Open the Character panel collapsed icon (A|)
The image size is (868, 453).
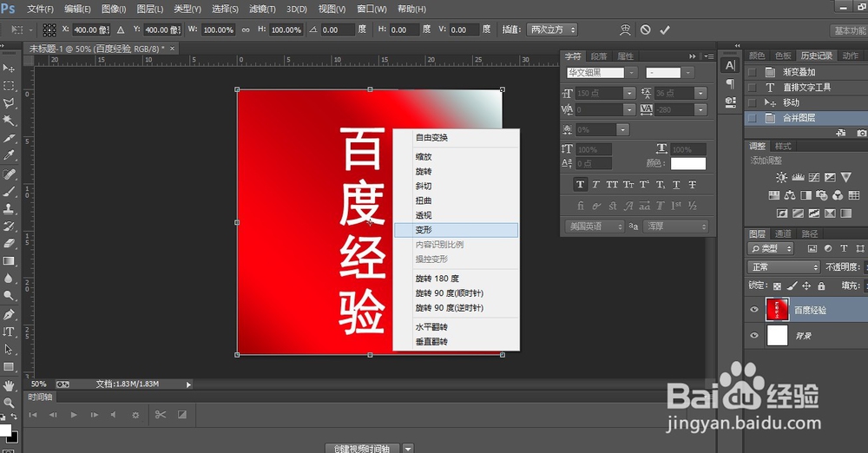(730, 66)
